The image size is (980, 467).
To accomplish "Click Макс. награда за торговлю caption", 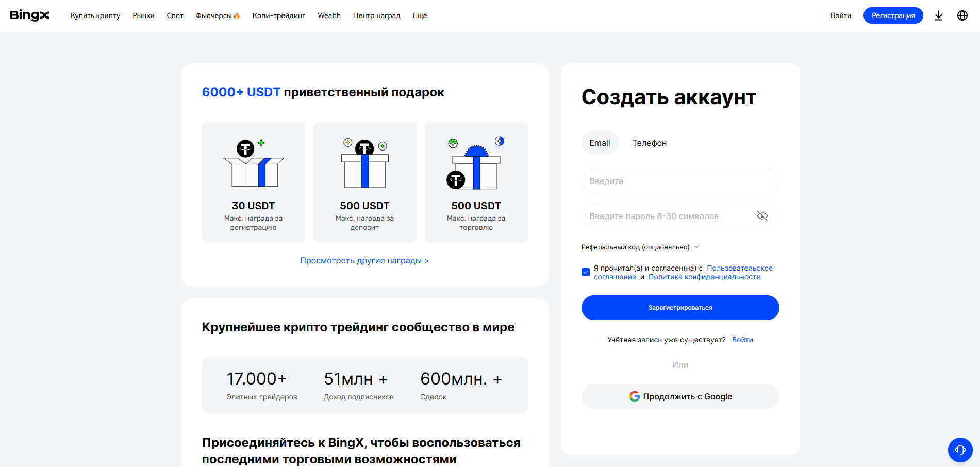I will point(476,223).
